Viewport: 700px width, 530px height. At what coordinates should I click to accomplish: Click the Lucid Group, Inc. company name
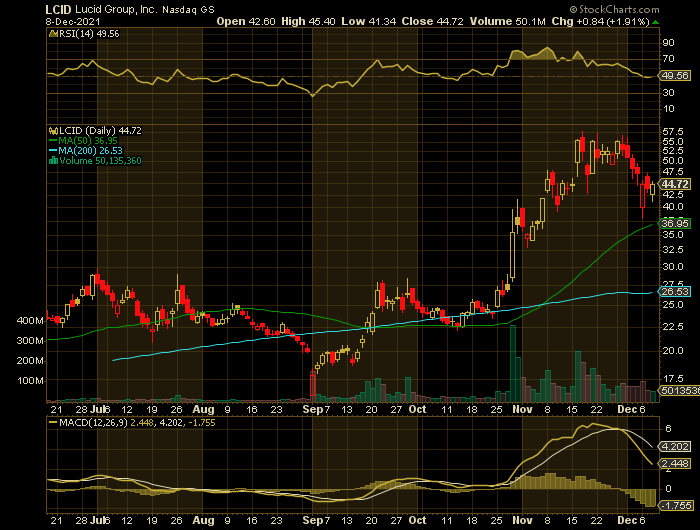click(116, 9)
